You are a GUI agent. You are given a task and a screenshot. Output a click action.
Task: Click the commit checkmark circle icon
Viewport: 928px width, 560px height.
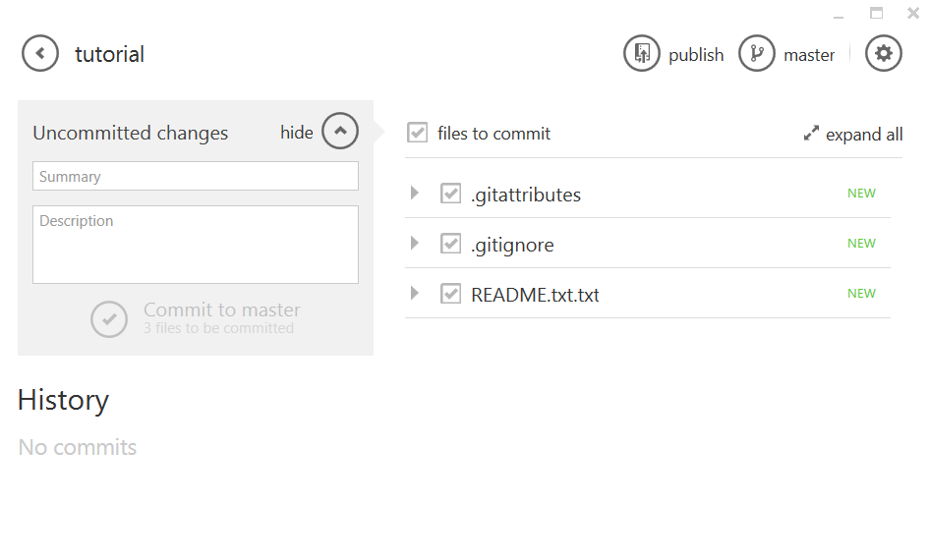109,319
